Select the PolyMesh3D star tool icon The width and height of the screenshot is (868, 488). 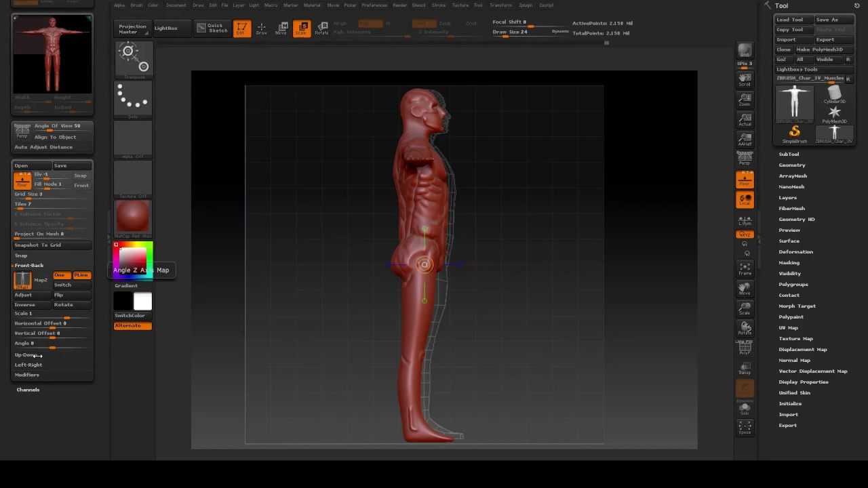[834, 114]
